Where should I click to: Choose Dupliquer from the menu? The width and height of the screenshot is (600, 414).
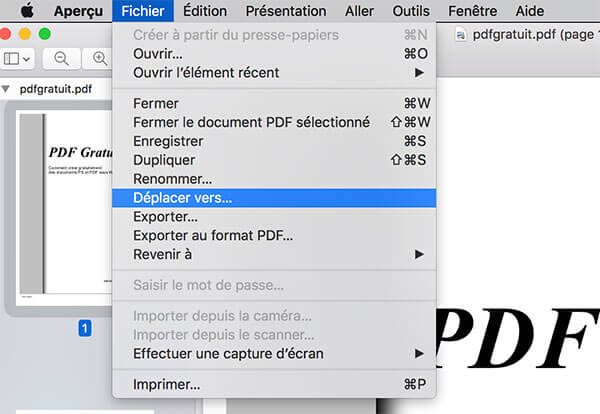point(274,160)
